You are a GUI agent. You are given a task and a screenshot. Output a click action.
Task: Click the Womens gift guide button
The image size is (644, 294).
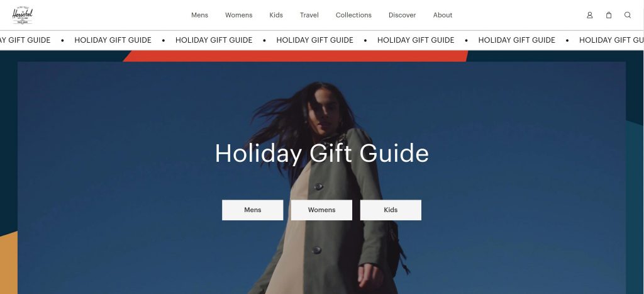321,210
